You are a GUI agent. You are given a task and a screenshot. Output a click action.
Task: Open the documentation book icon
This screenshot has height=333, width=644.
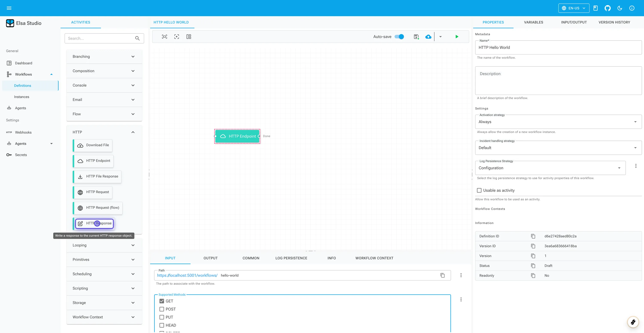(595, 8)
